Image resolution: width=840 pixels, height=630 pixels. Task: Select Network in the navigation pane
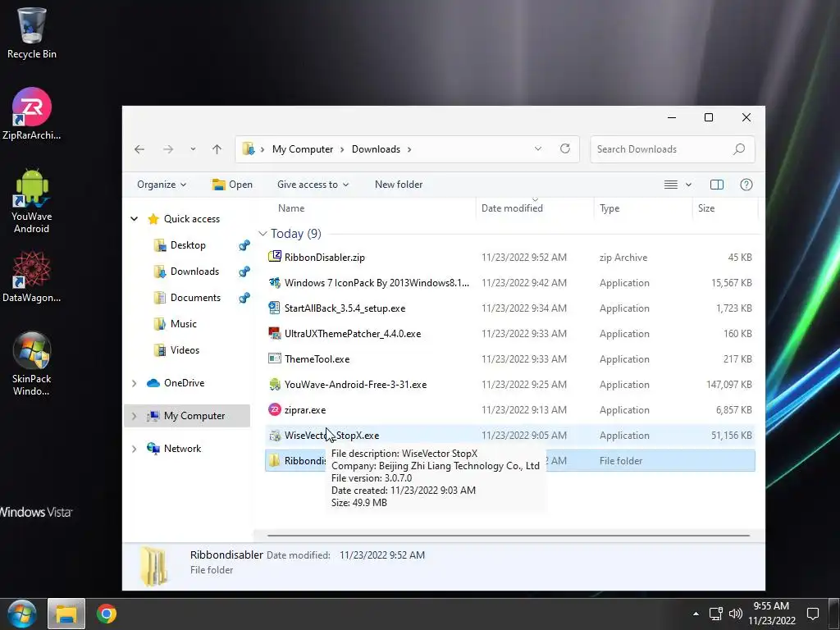click(x=183, y=449)
